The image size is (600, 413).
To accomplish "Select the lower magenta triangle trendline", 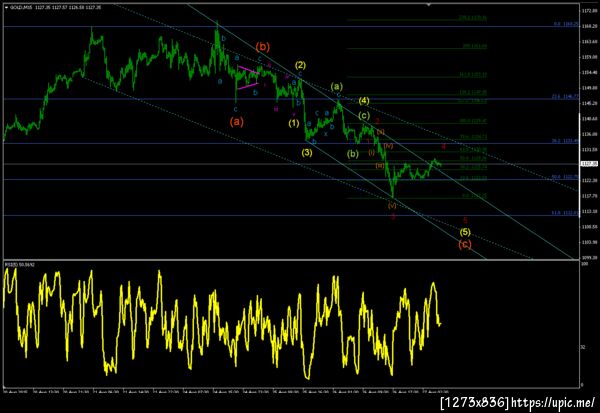I will [x=248, y=86].
